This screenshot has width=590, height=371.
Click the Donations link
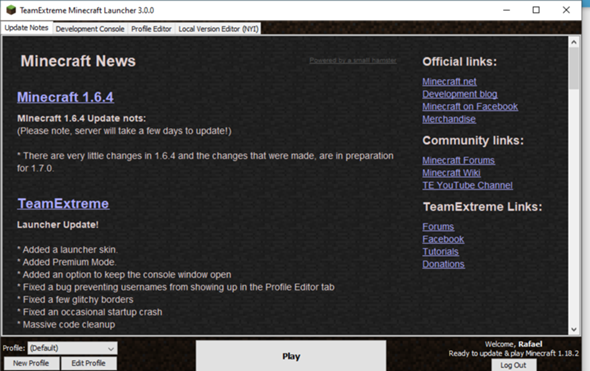click(443, 264)
